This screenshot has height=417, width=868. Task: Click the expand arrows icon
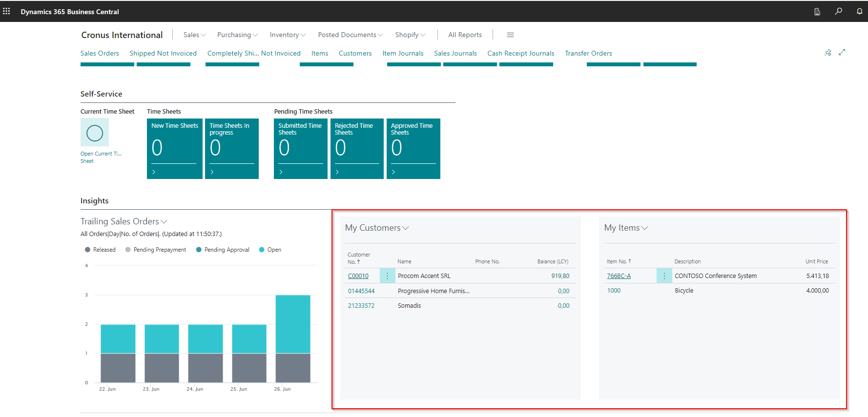coord(842,52)
